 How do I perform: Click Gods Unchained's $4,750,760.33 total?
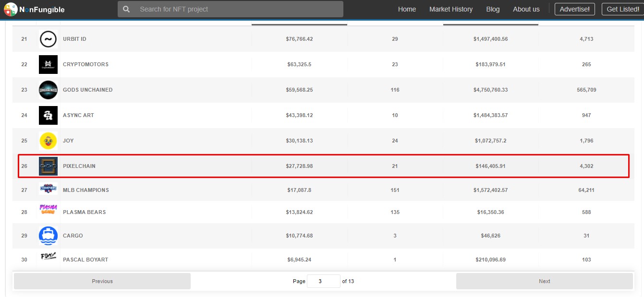click(490, 90)
